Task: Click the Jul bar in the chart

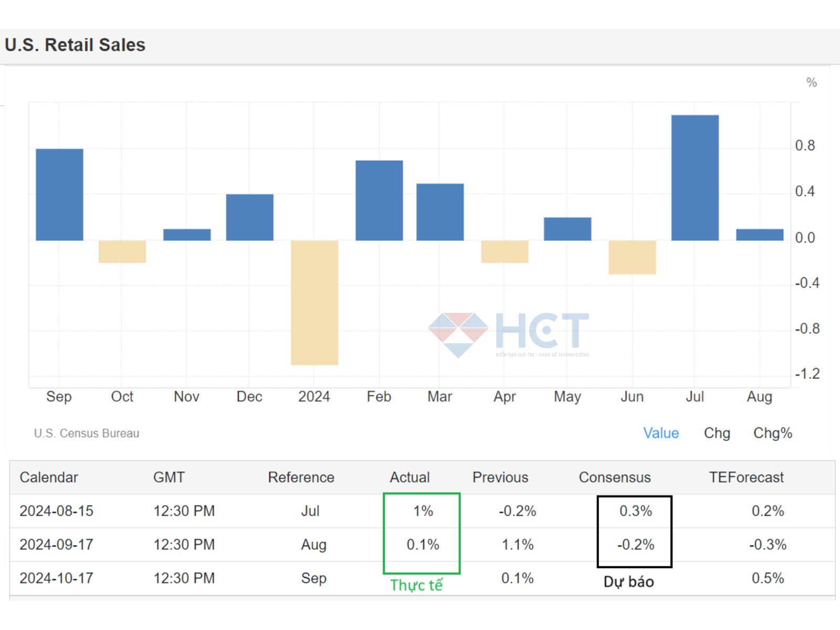Action: click(695, 177)
